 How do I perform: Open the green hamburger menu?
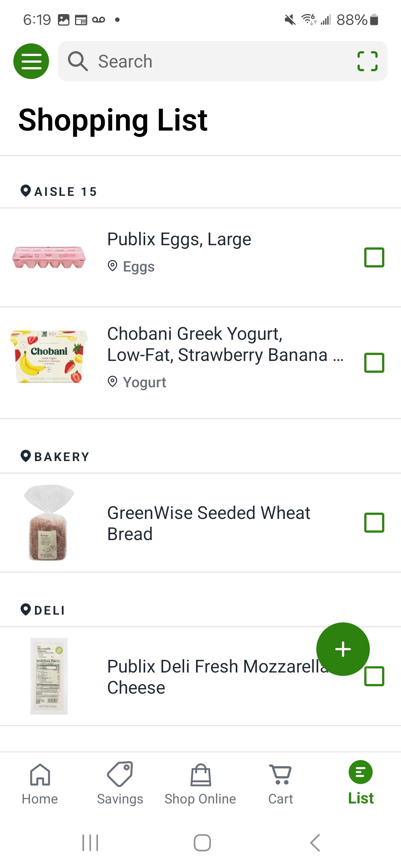(31, 61)
